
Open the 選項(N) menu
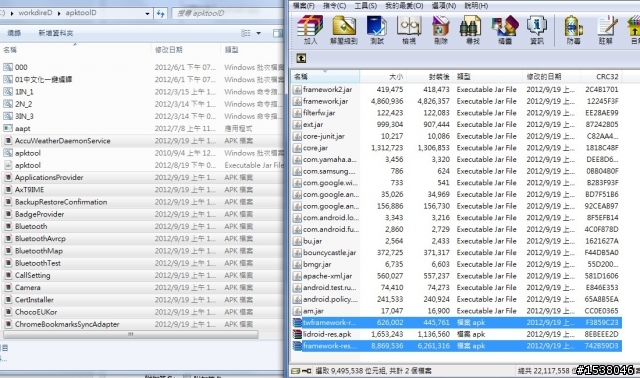coord(444,6)
